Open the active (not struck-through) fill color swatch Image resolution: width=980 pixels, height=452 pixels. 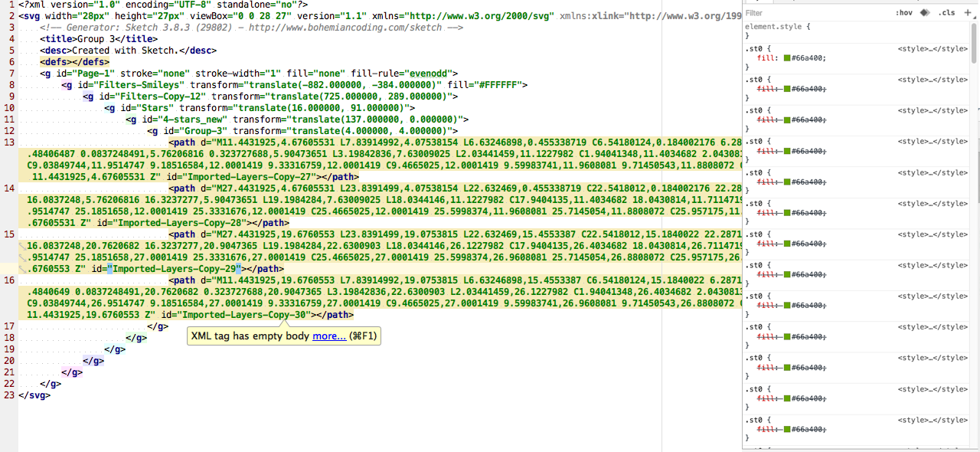click(x=786, y=57)
